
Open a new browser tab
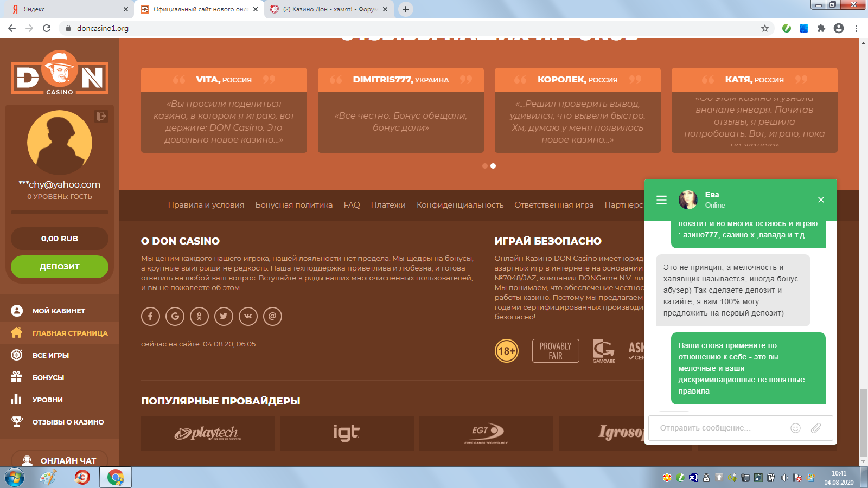(406, 9)
